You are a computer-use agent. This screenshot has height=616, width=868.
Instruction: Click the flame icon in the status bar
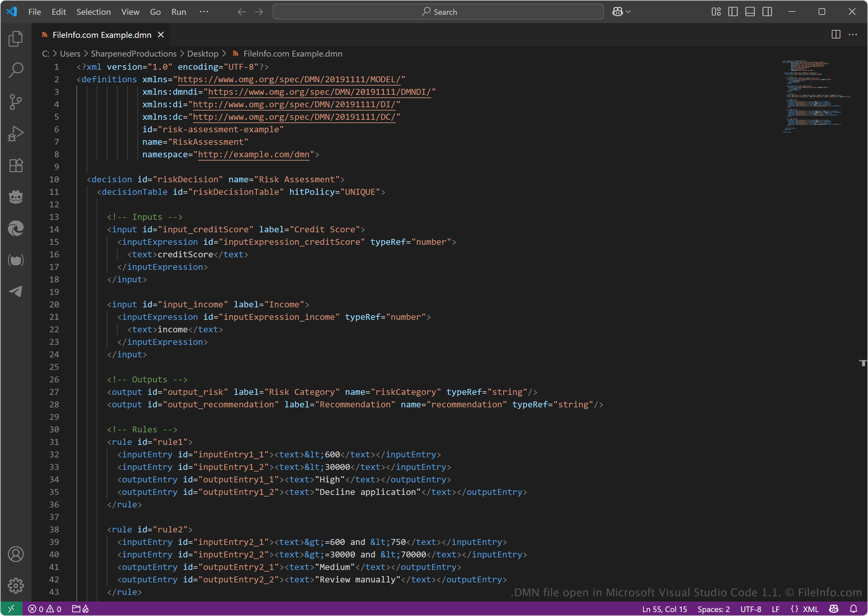pos(86,609)
